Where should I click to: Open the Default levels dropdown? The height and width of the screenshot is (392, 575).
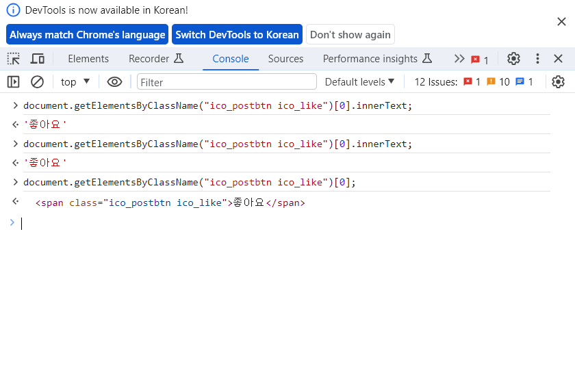pos(359,81)
